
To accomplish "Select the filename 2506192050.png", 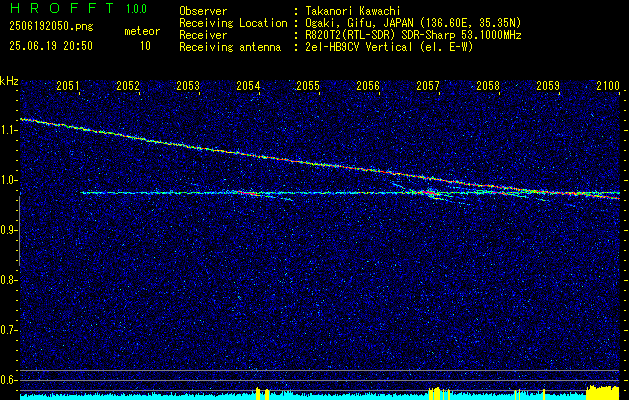I will click(51, 27).
